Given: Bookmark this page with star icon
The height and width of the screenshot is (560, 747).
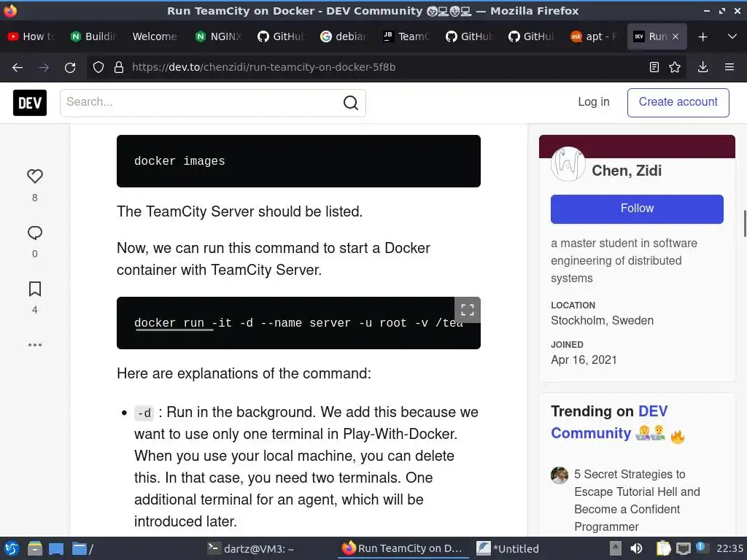Looking at the screenshot, I should (675, 67).
